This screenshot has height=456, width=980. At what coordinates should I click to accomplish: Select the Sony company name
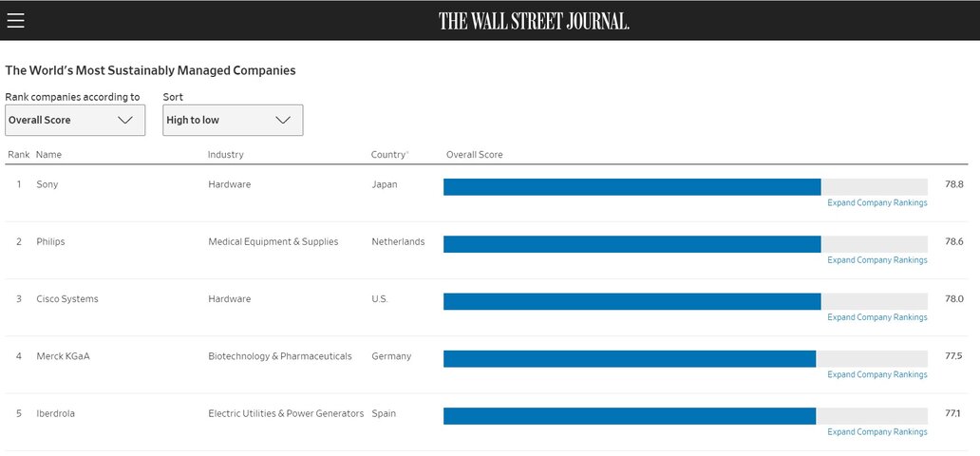tap(47, 184)
